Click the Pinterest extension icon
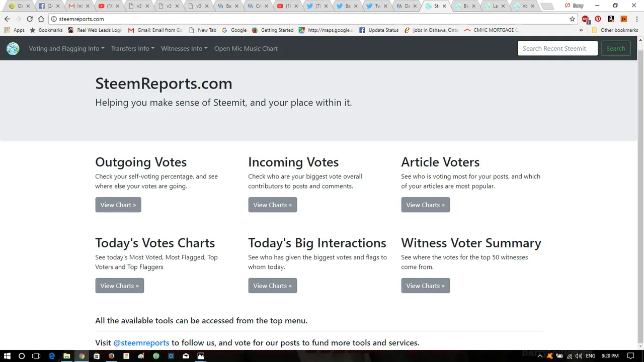Image resolution: width=644 pixels, height=362 pixels. 598,19
